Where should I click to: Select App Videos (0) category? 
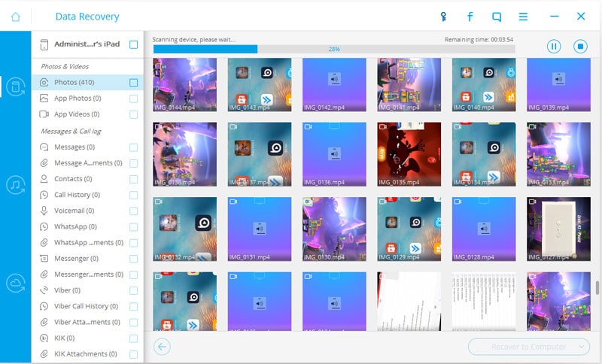tap(87, 114)
